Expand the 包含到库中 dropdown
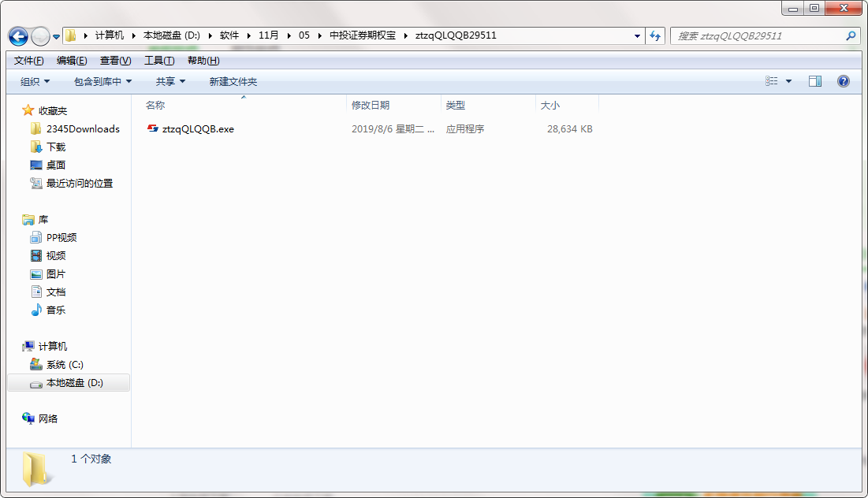Screen dimensions: 868x498 click(103, 81)
